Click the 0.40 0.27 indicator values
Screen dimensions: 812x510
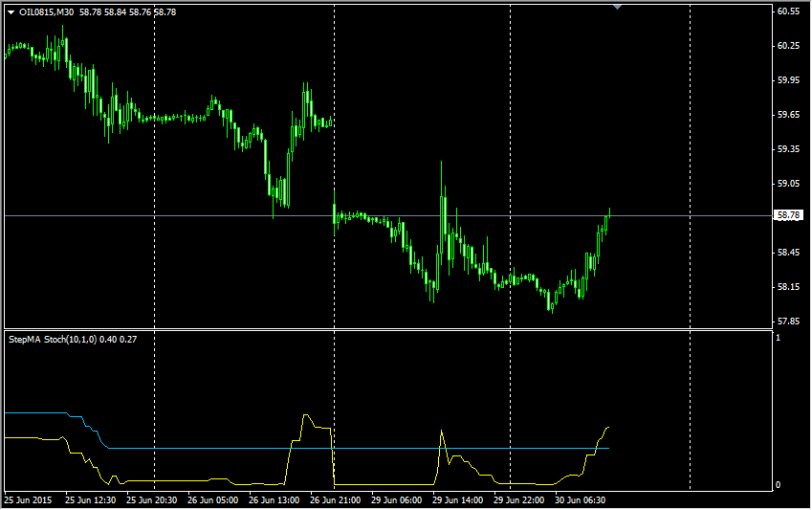tap(118, 340)
